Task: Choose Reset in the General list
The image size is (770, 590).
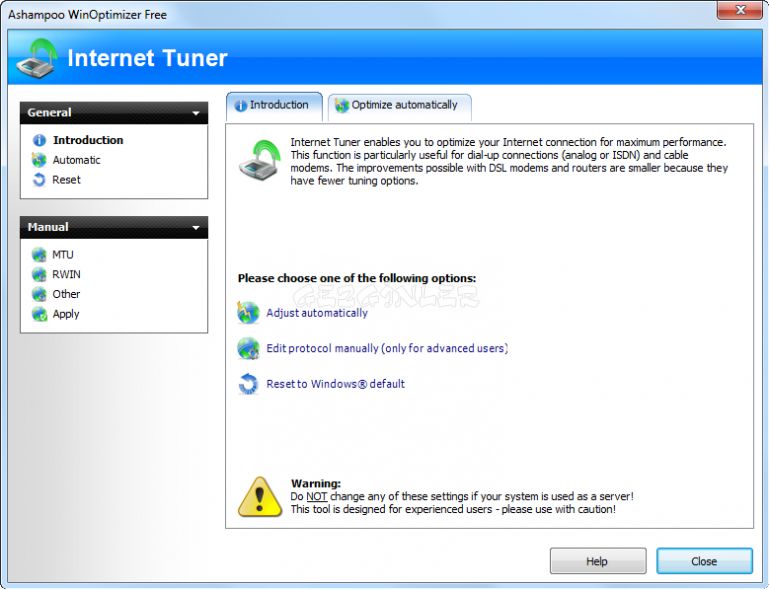Action: [66, 180]
